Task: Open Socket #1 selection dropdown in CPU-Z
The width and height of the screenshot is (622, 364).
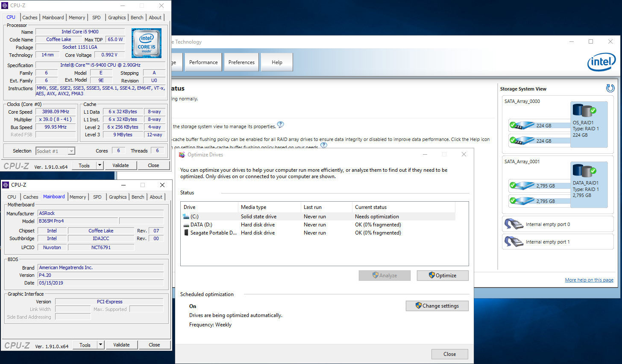Action: (55, 151)
